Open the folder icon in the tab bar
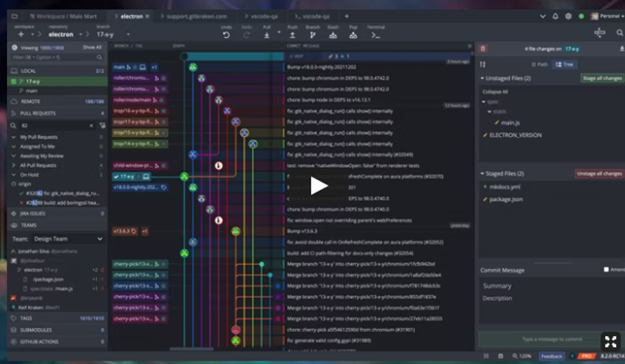The width and height of the screenshot is (625, 364). (x=15, y=17)
